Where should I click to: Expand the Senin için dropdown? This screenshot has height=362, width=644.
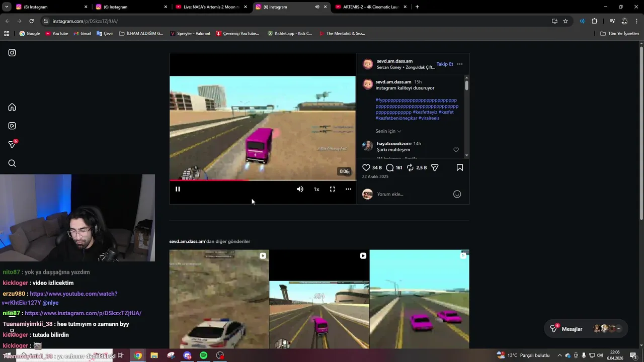pyautogui.click(x=388, y=131)
